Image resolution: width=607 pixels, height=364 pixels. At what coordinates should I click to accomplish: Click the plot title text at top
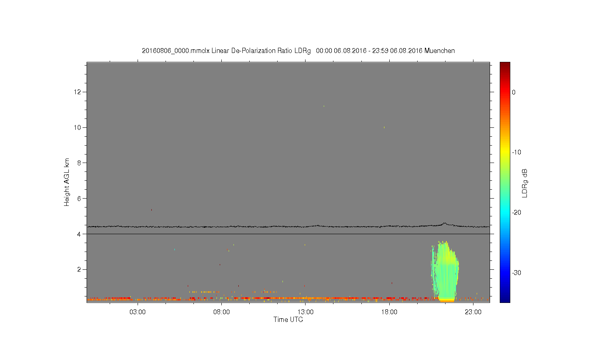(x=298, y=51)
